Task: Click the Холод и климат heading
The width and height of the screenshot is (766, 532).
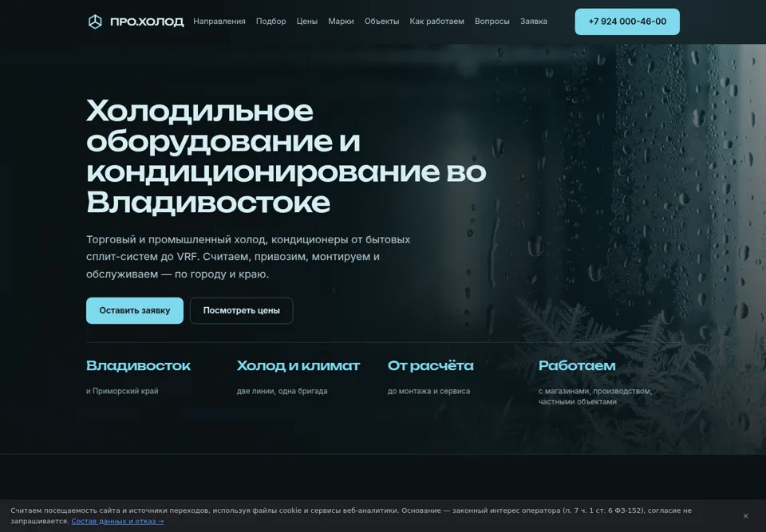Action: pos(298,366)
